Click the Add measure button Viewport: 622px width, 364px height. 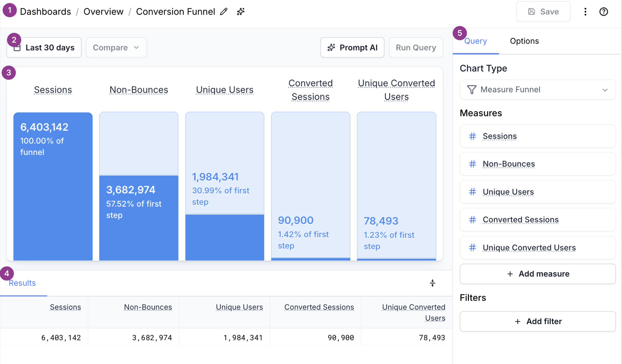pyautogui.click(x=537, y=274)
